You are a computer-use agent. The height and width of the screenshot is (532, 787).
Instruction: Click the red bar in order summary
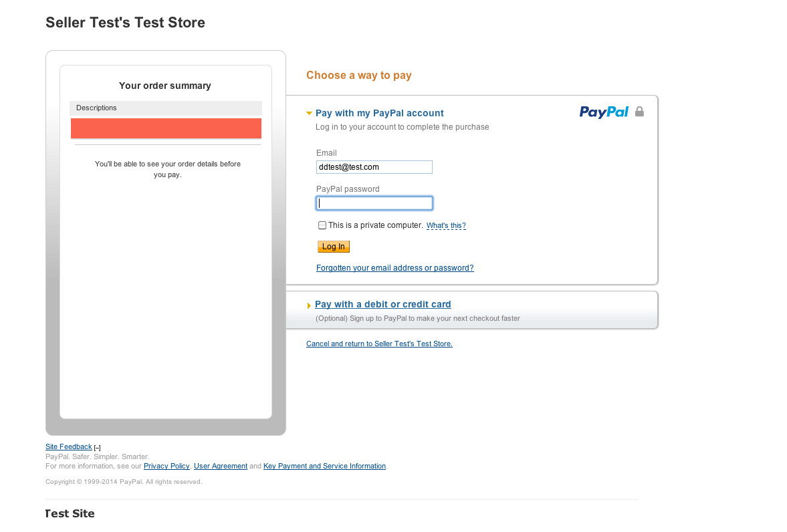166,128
